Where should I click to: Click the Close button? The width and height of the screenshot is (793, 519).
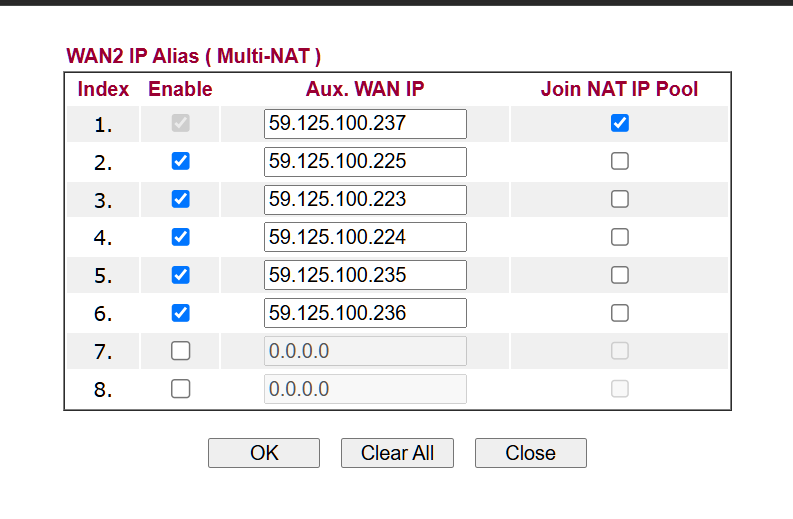tap(530, 453)
